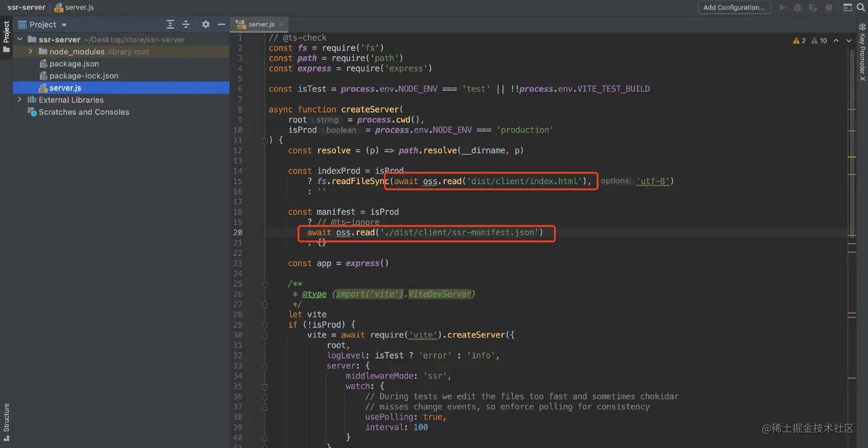Viewport: 868px width, 448px height.
Task: Fold the comment block at line 25
Action: click(265, 284)
